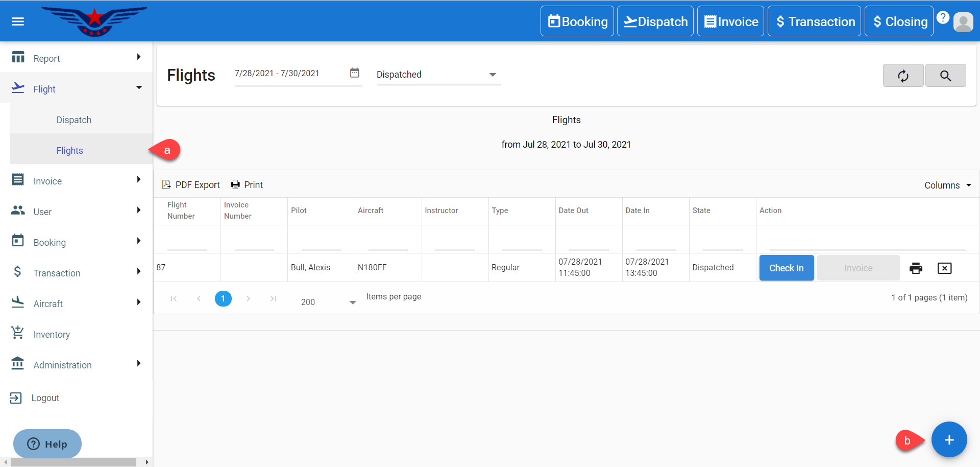The width and height of the screenshot is (980, 467).
Task: Open the Columns chooser dropdown
Action: (947, 185)
